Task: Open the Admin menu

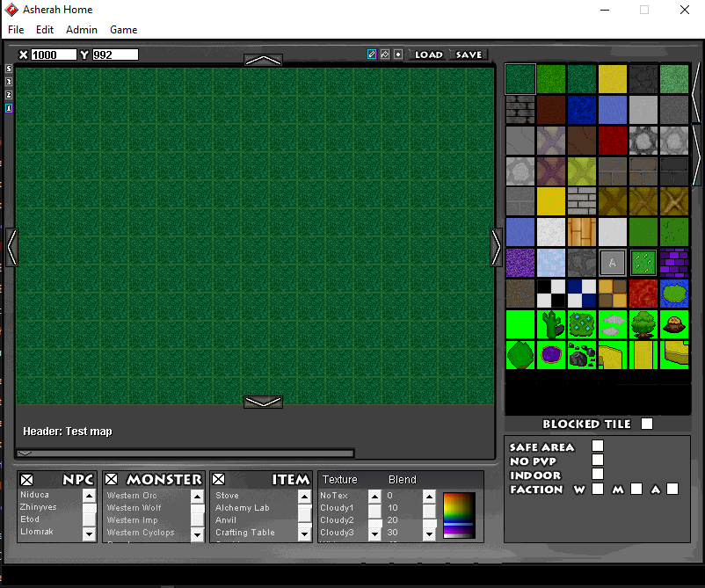Action: (81, 29)
